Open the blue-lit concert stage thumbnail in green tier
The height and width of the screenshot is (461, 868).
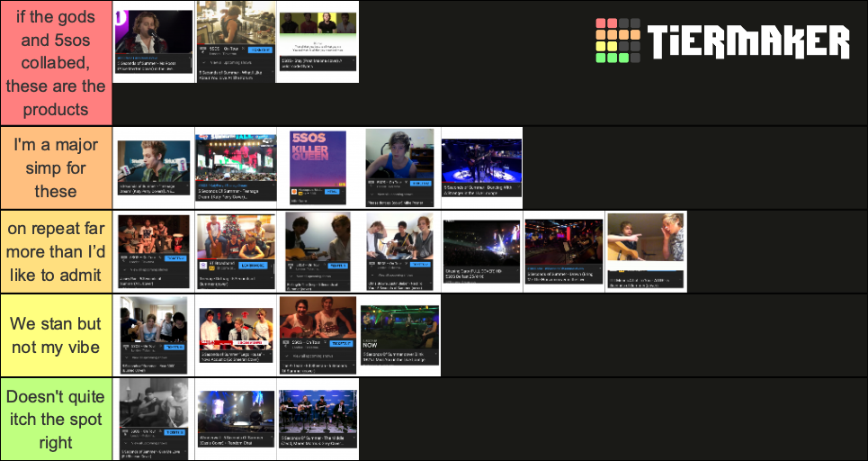[x=236, y=420]
